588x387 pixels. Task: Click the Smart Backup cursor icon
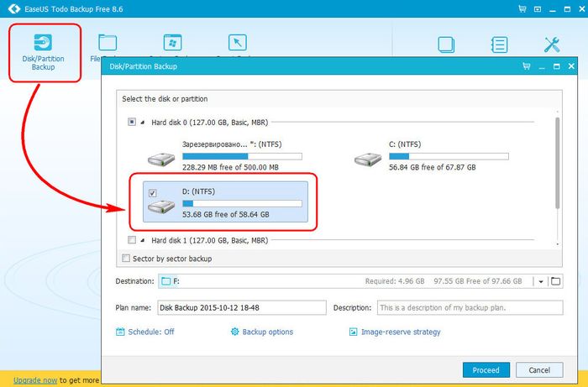point(237,42)
